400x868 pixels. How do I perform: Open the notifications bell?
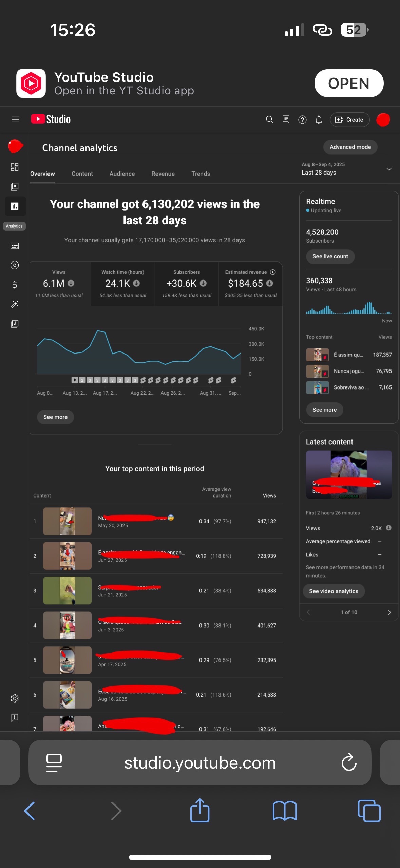point(319,120)
